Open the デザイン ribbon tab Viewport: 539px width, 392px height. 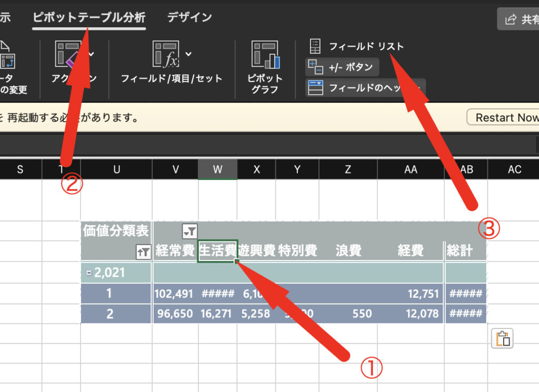189,17
